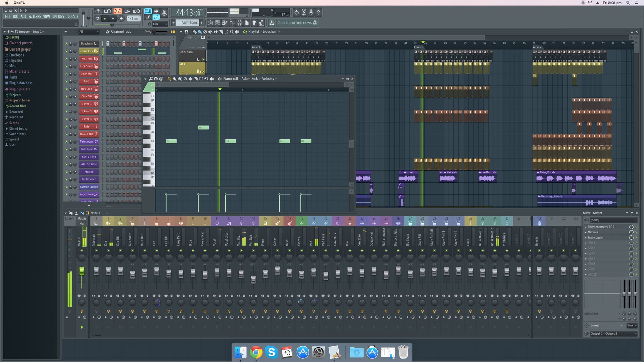
Task: Expand the Browser Current project folder
Action: 20,49
